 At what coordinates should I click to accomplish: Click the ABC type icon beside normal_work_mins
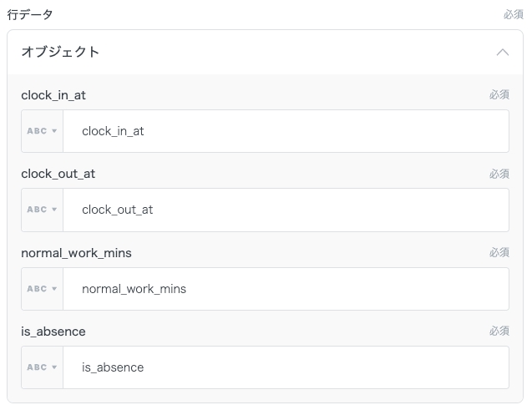pyautogui.click(x=43, y=289)
